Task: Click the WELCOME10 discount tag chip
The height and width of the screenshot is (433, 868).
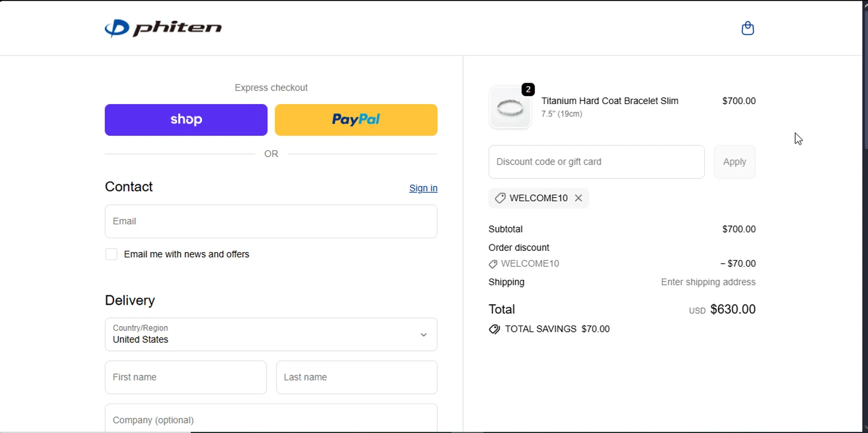Action: click(538, 198)
